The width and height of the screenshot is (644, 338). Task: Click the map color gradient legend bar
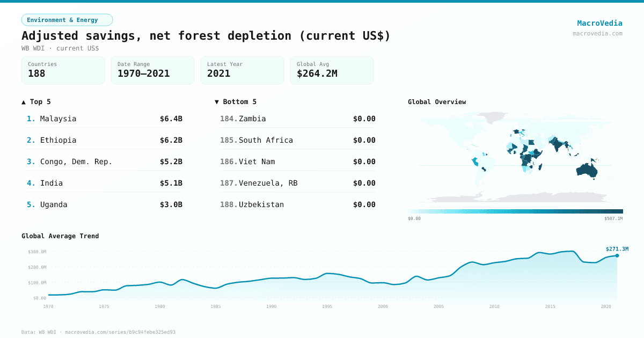[515, 211]
